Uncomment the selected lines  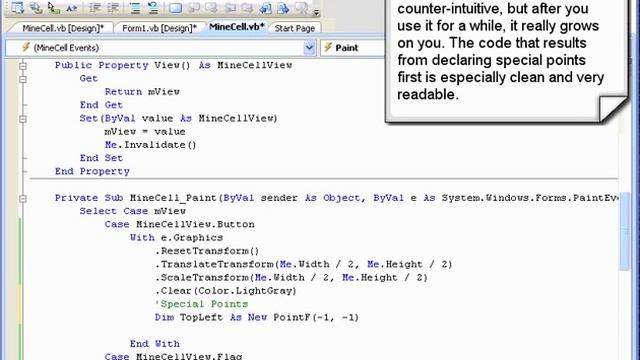(153, 7)
